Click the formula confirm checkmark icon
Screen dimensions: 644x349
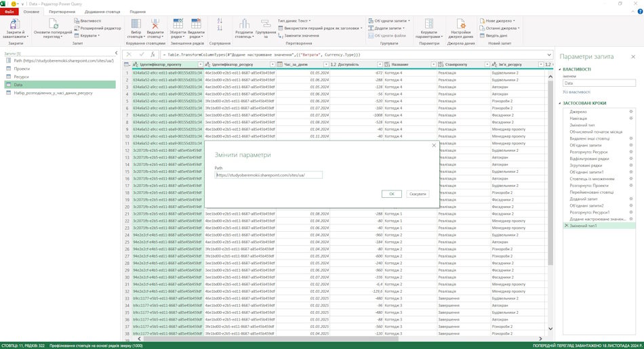pyautogui.click(x=142, y=55)
